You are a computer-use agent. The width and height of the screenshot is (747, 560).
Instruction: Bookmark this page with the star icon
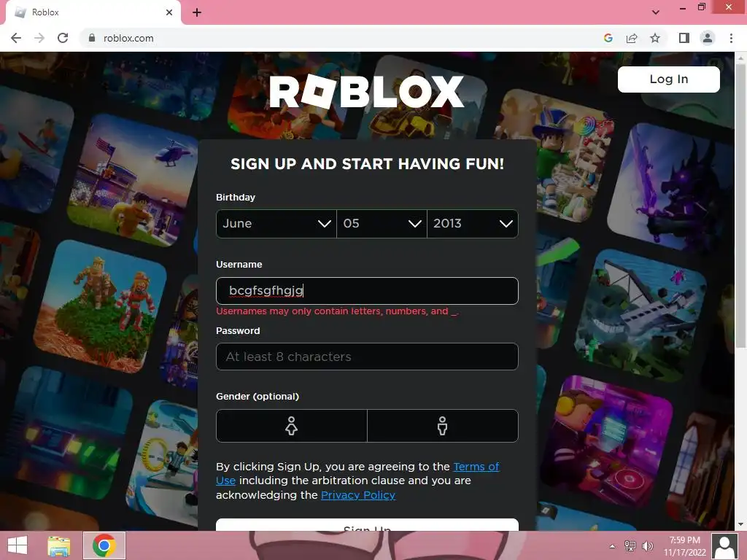(x=655, y=38)
